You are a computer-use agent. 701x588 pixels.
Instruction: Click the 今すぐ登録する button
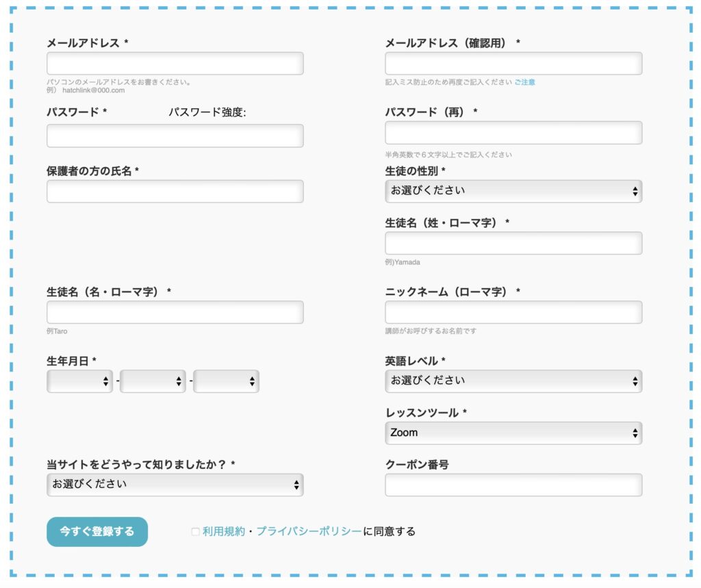click(97, 531)
